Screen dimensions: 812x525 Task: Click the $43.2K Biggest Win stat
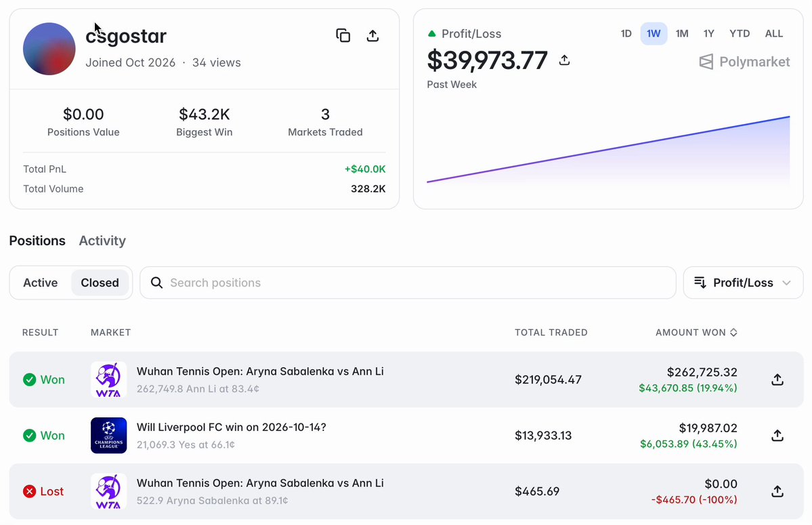pyautogui.click(x=204, y=122)
